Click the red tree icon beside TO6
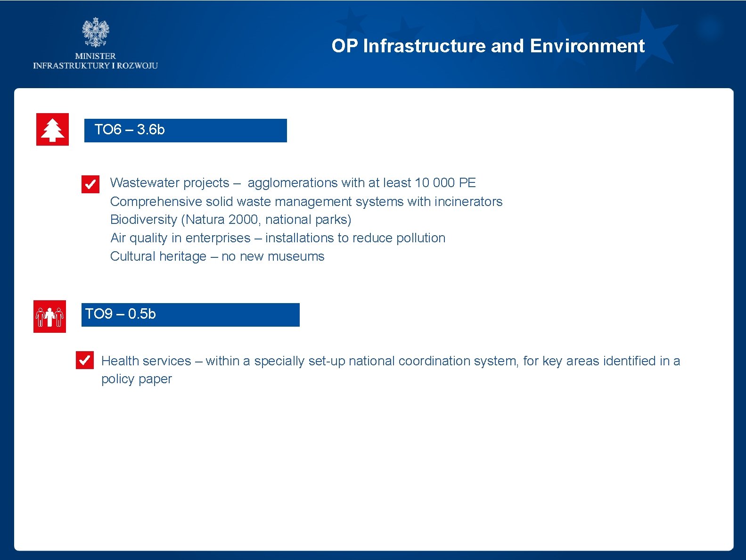Viewport: 746px width, 560px height. [x=52, y=129]
